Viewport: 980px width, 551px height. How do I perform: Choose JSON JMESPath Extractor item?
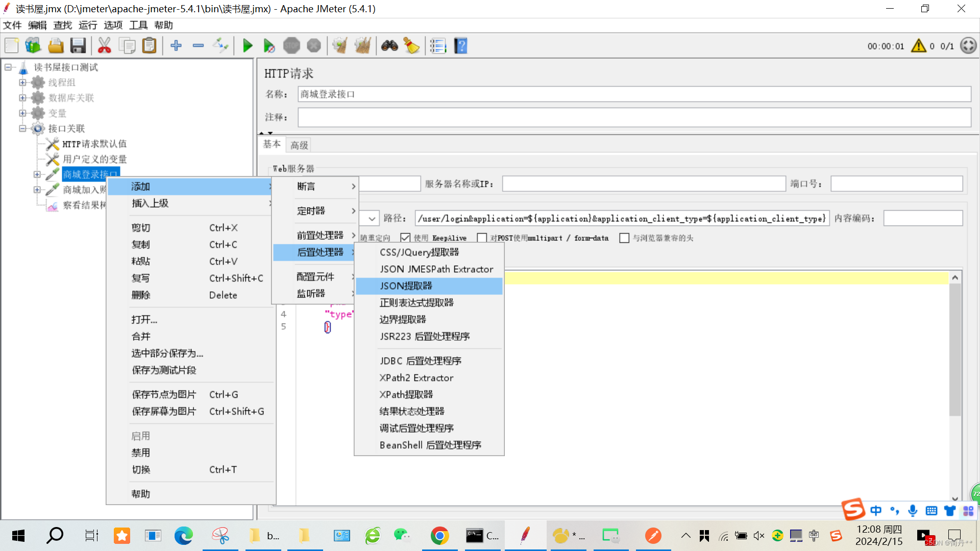click(429, 269)
